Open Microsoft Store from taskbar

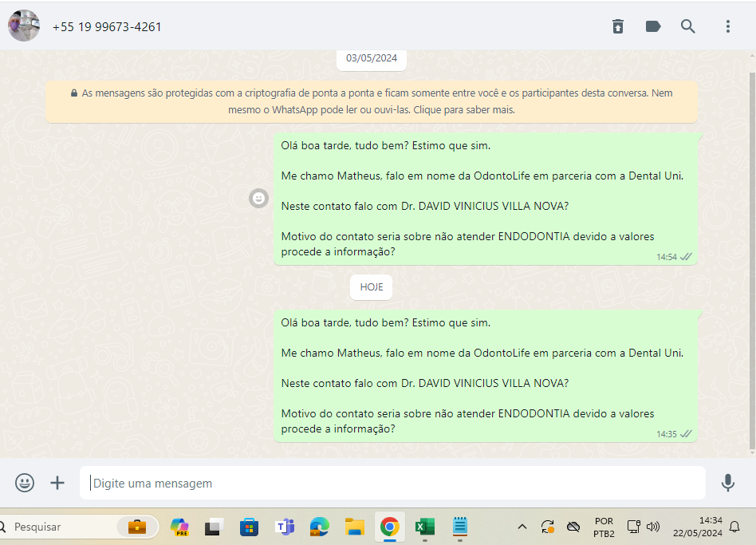tap(249, 527)
